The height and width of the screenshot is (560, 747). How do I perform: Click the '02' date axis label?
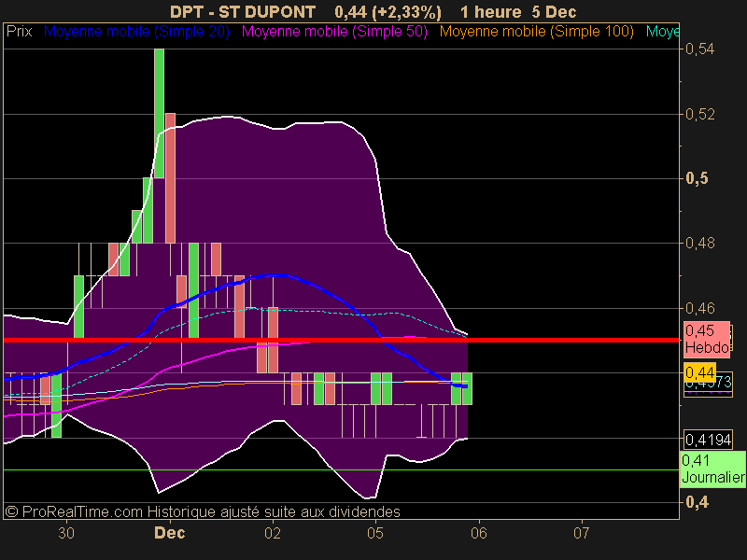point(273,533)
